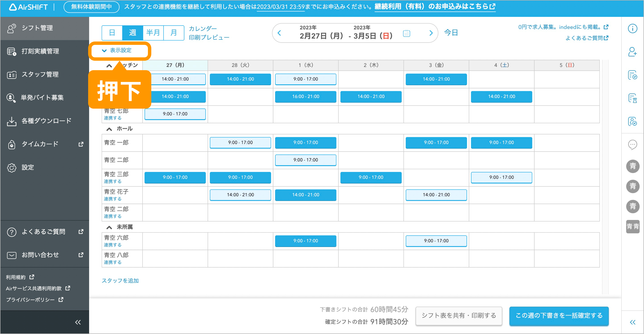The height and width of the screenshot is (334, 644).
Task: Select 青空 一郎 9:00 - 17:00 Tuesday shift
Action: (x=240, y=143)
